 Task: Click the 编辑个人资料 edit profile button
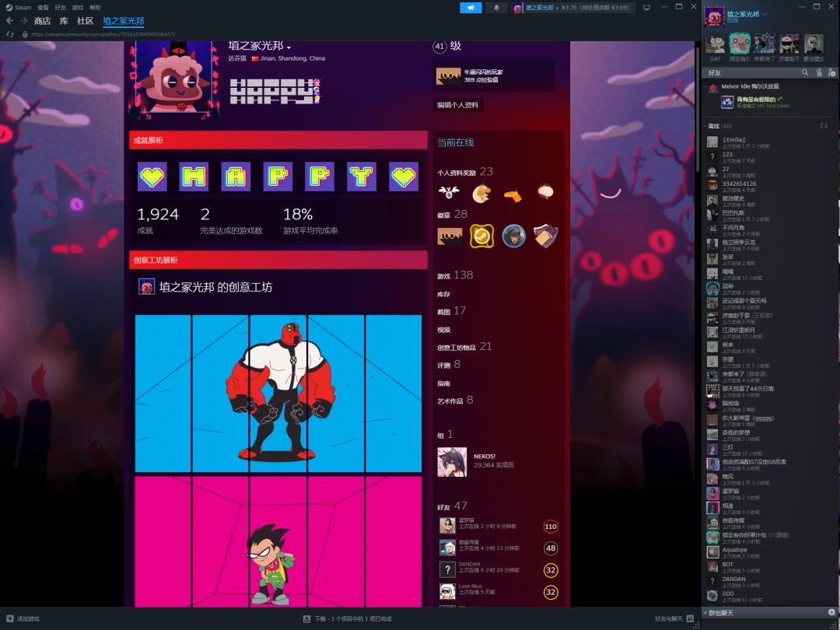tap(458, 105)
